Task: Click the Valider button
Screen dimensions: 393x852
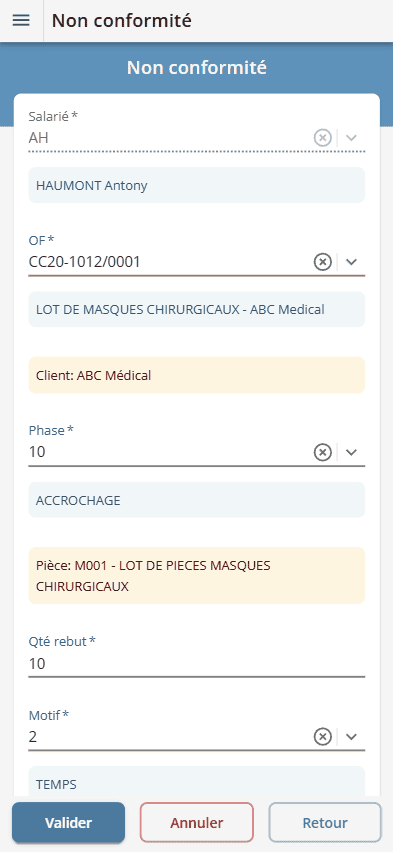Action: coord(68,823)
